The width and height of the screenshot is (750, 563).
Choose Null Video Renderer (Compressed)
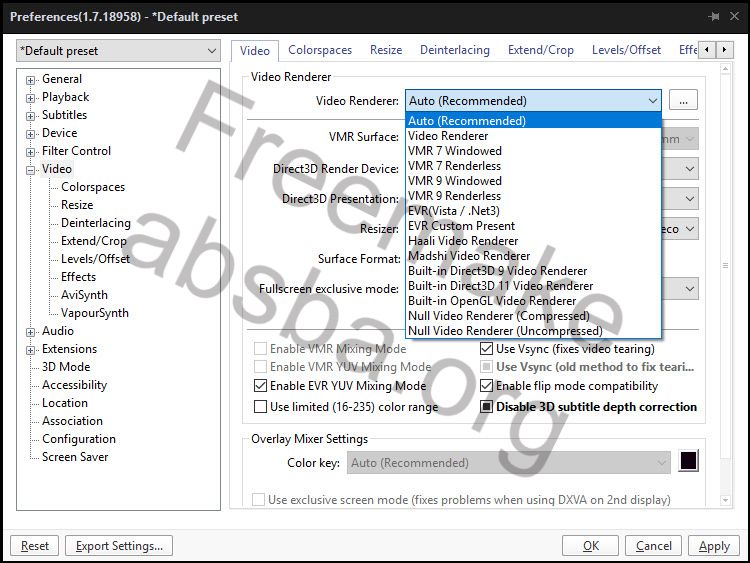click(x=533, y=316)
